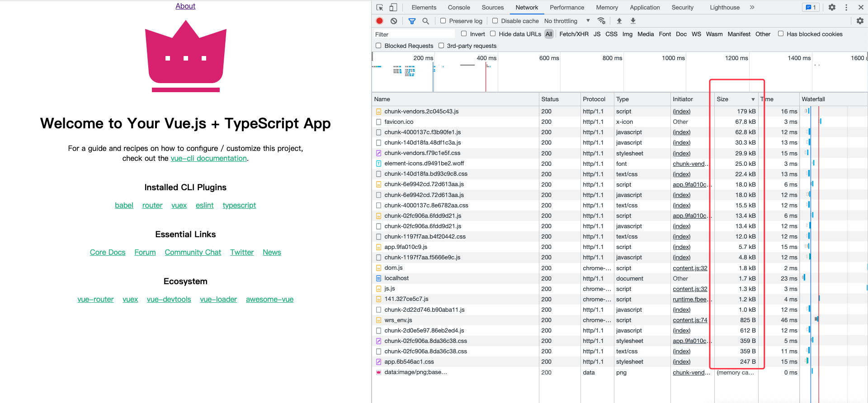Filter requests by Img type
The width and height of the screenshot is (868, 403).
(627, 34)
